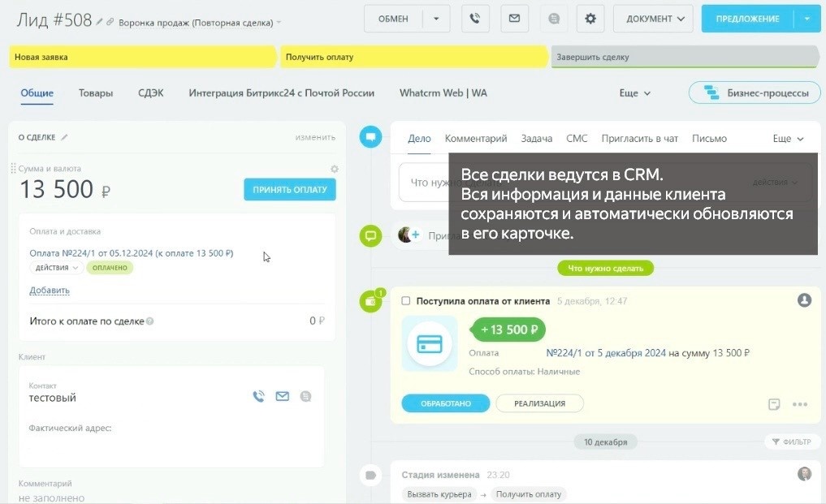Open the СДЭК tab
The width and height of the screenshot is (826, 504).
coord(150,93)
